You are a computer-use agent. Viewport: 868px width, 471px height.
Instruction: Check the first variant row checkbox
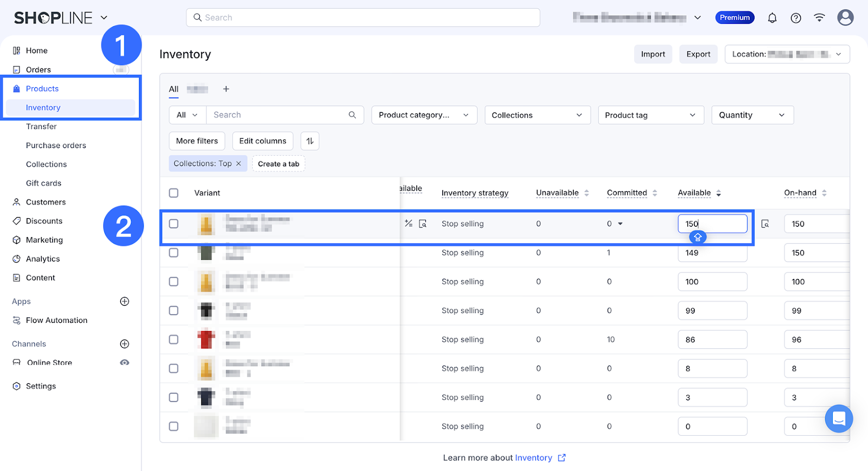coord(174,224)
